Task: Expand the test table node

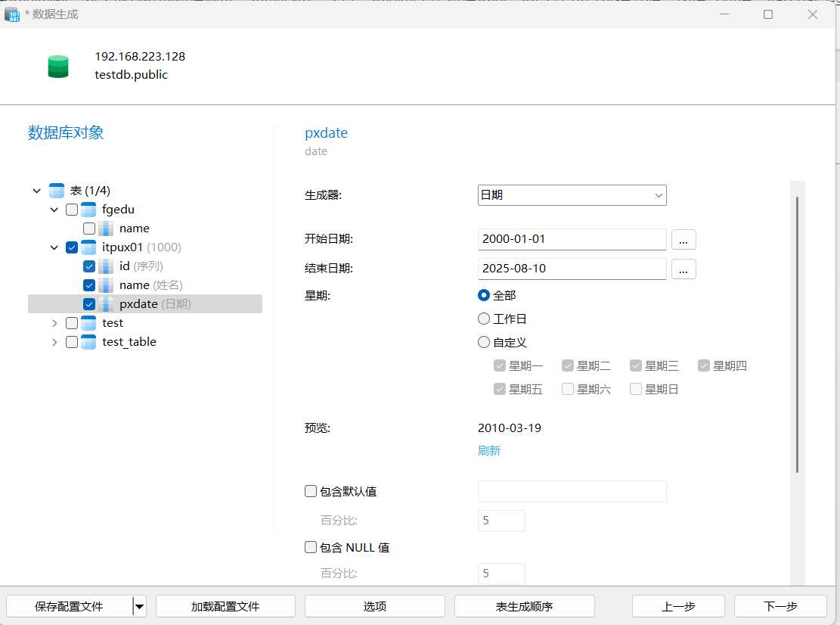Action: pos(54,323)
